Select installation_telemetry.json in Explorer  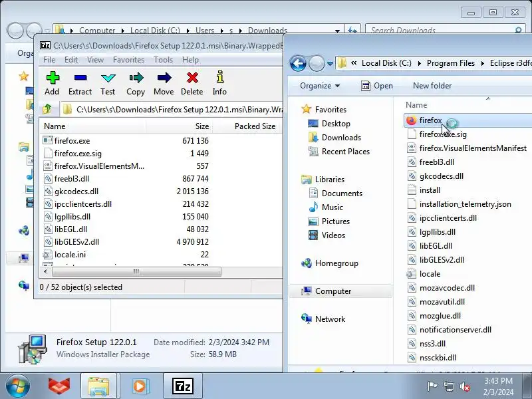pyautogui.click(x=460, y=204)
